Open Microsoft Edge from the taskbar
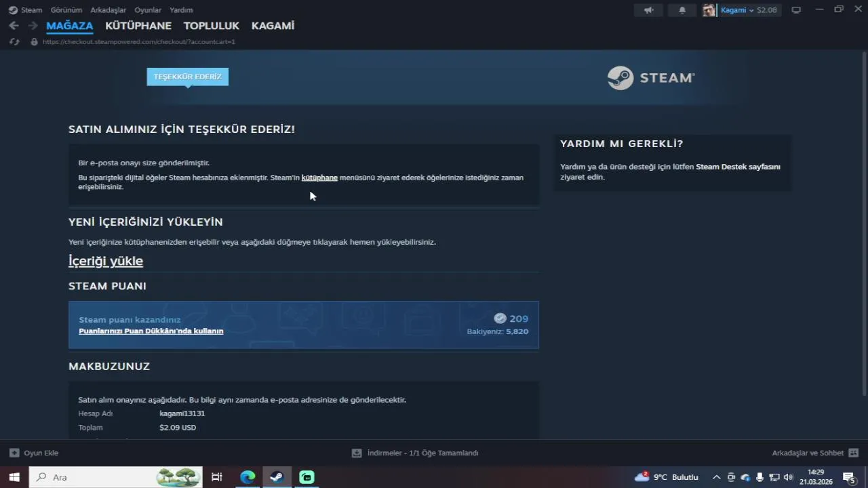 point(248,477)
